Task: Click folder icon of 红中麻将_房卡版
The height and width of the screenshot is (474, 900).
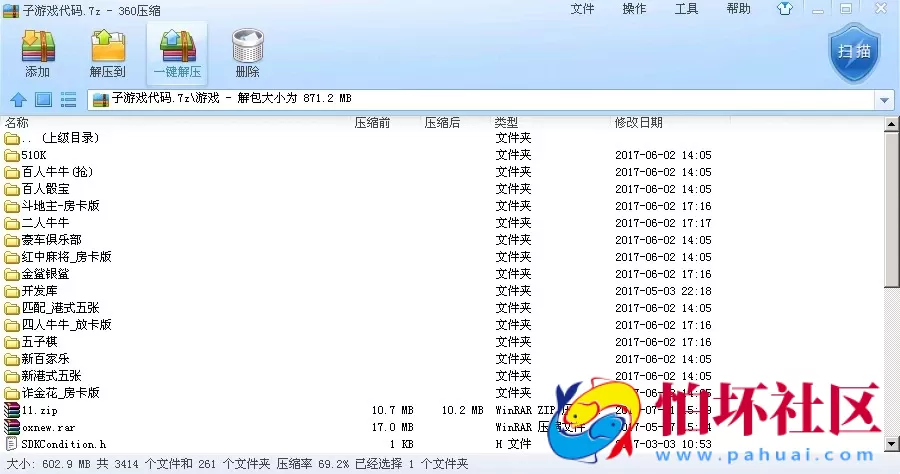Action: (x=11, y=257)
